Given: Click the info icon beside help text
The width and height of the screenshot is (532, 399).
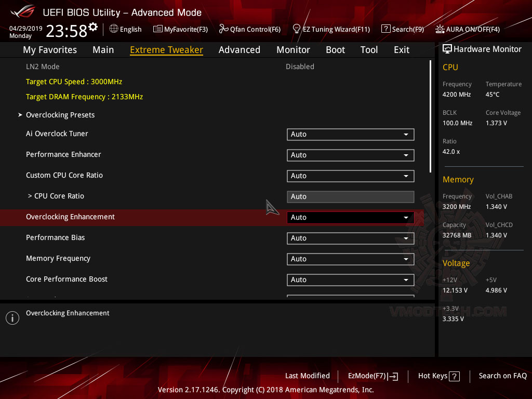Looking at the screenshot, I should pos(12,318).
